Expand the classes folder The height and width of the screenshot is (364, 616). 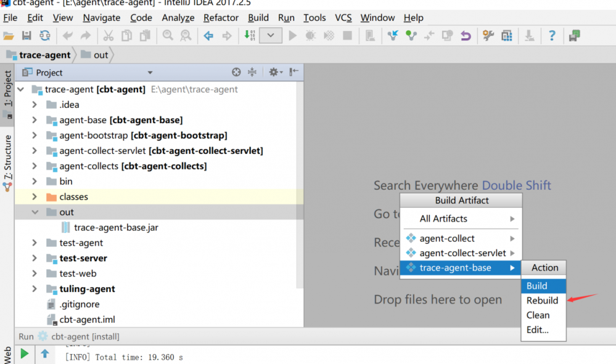pyautogui.click(x=35, y=197)
